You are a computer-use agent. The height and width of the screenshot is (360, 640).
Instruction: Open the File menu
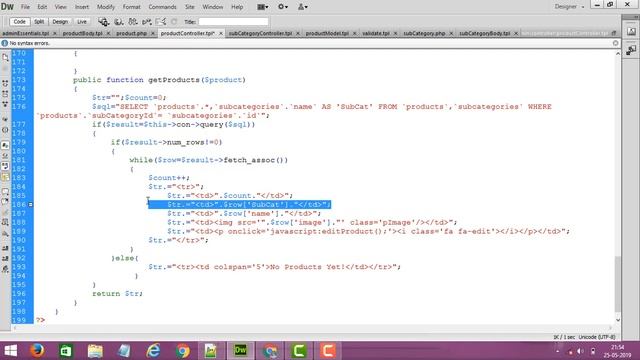(x=25, y=7)
